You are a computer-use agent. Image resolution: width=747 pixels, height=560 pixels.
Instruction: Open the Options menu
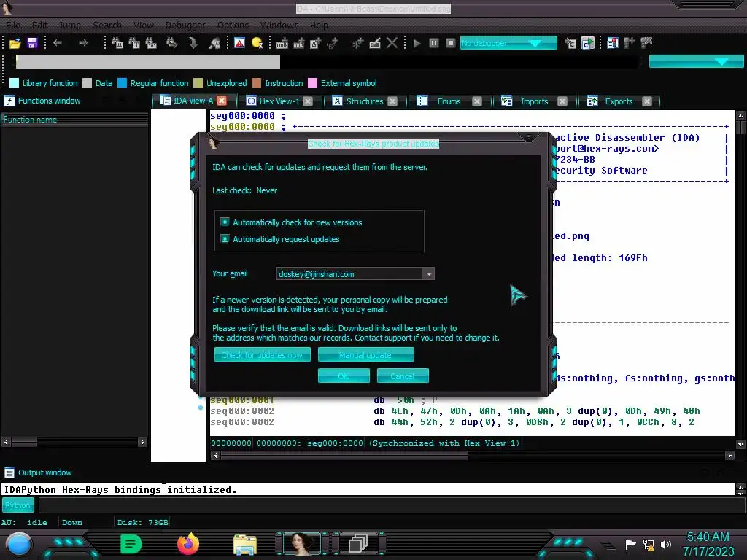pyautogui.click(x=233, y=25)
